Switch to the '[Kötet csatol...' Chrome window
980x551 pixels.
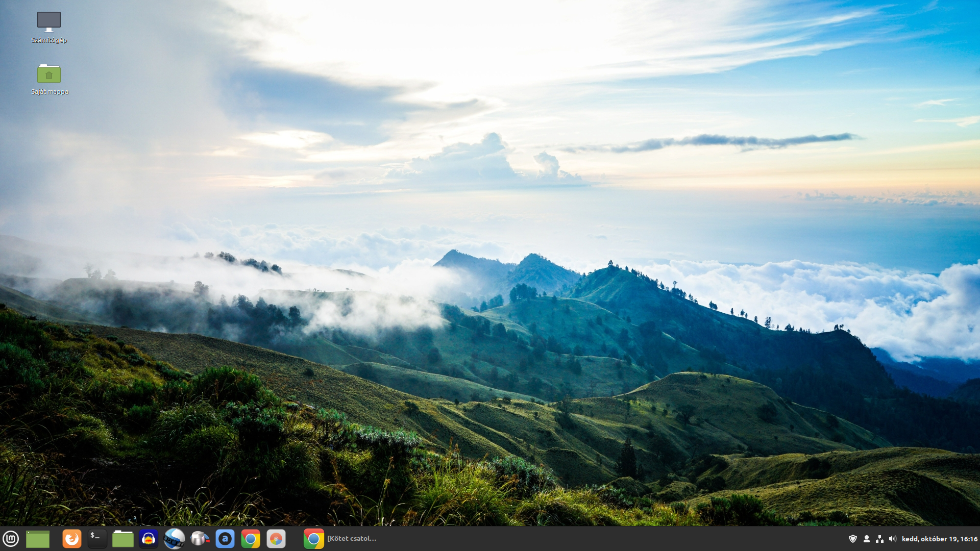tap(341, 539)
